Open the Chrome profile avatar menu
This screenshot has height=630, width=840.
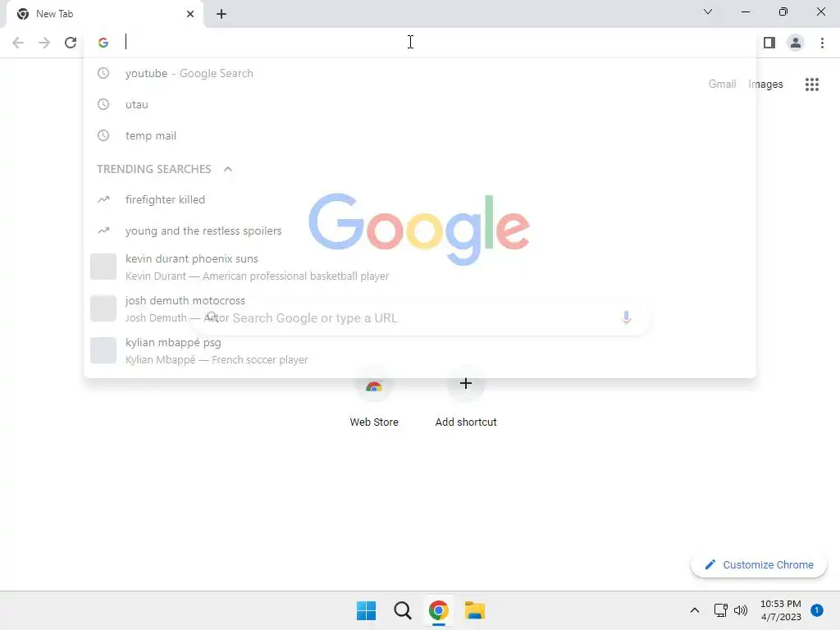point(796,43)
